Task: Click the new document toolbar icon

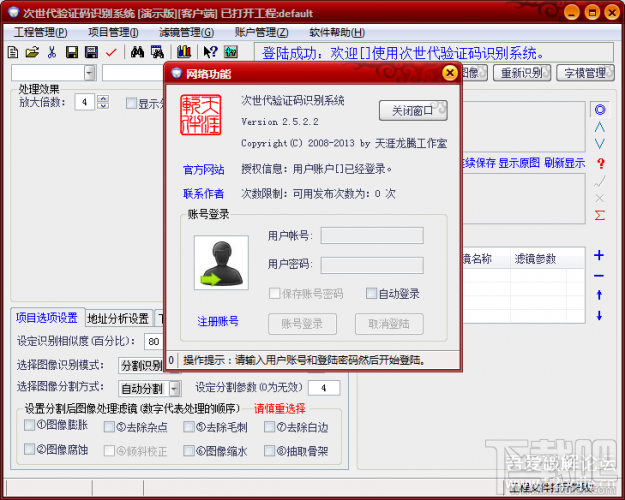Action: [x=13, y=52]
